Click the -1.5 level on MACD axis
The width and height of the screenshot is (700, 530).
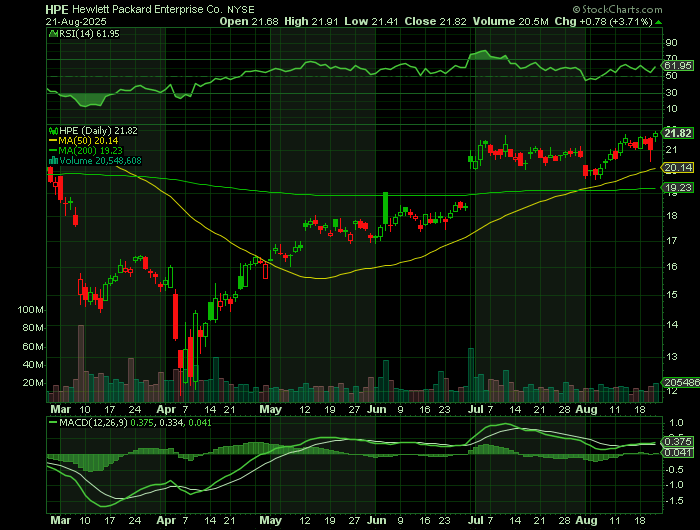click(675, 501)
